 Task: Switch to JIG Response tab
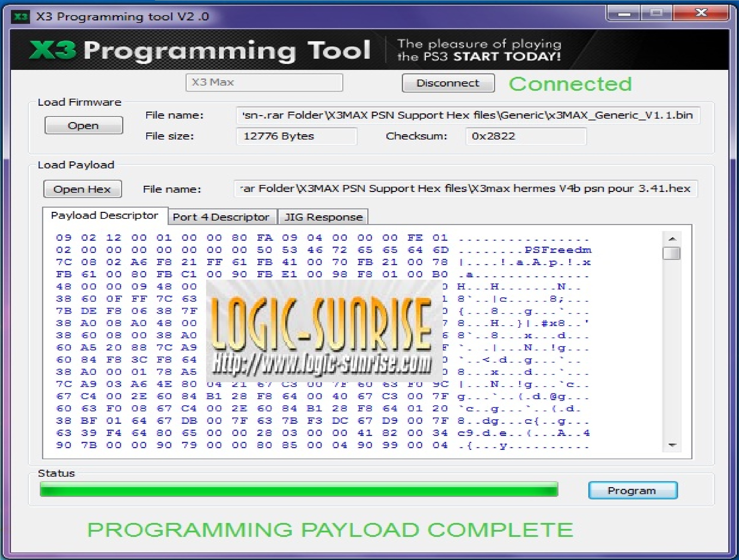click(323, 217)
